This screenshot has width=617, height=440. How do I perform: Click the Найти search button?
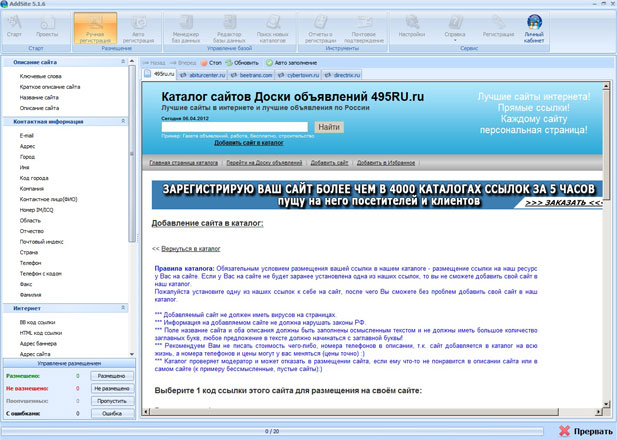(329, 127)
